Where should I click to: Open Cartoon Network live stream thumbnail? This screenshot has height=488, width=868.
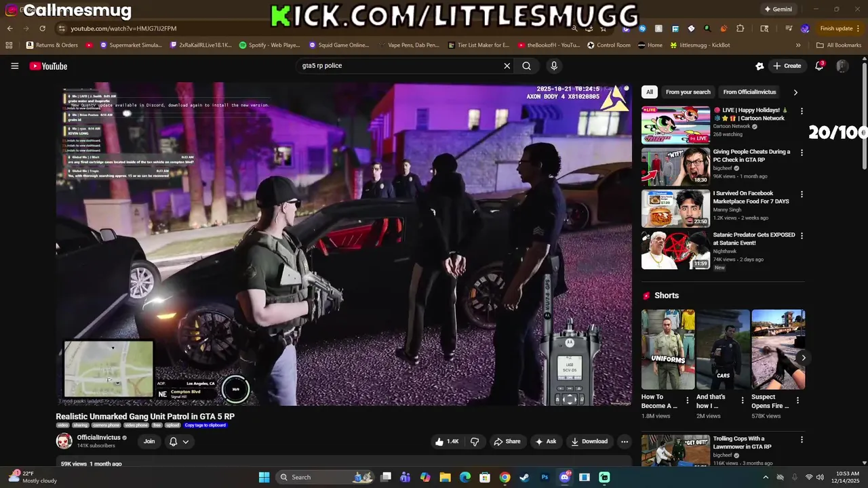675,125
